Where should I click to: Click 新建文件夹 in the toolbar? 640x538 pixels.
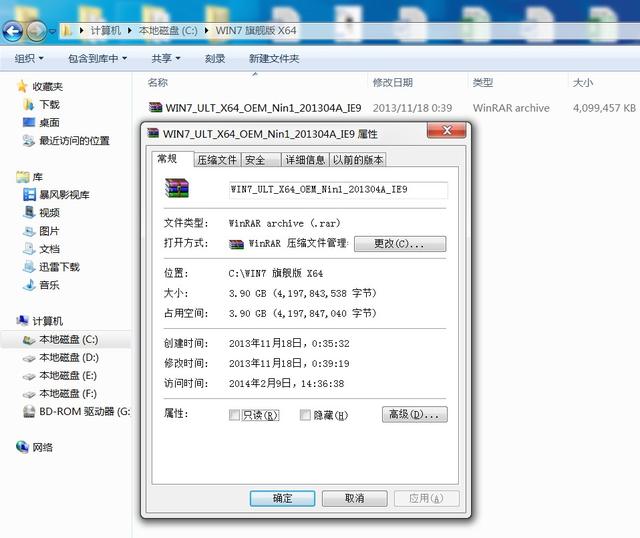(x=274, y=59)
